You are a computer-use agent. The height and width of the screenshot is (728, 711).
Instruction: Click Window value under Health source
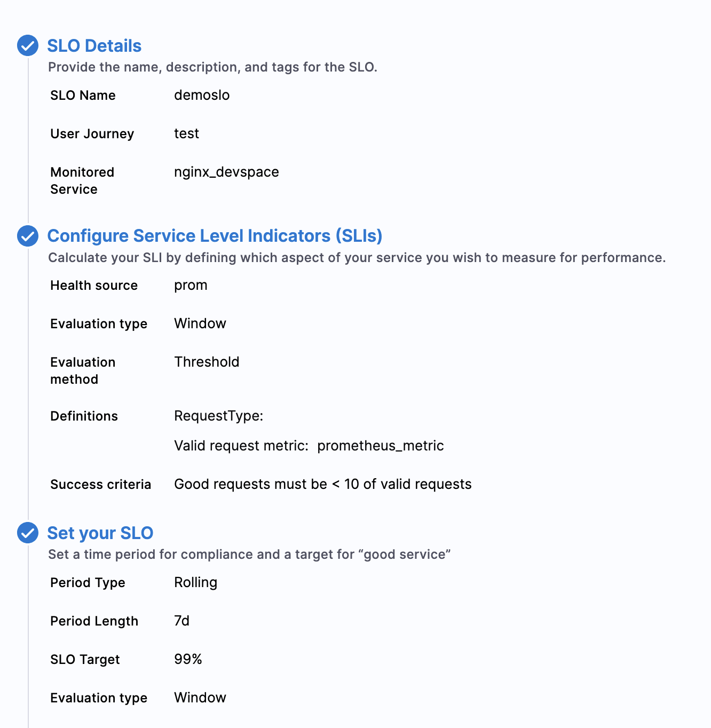pos(200,323)
